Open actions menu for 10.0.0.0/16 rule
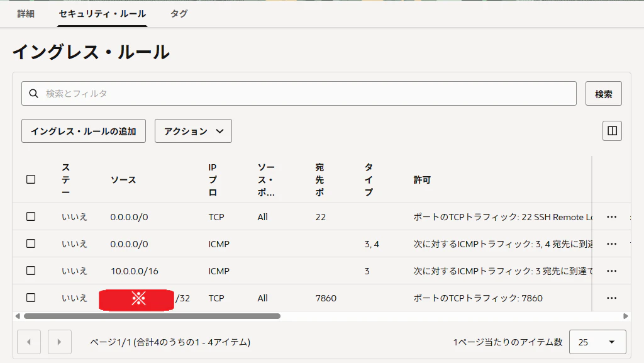Viewport: 644px width, 363px height. click(x=611, y=271)
